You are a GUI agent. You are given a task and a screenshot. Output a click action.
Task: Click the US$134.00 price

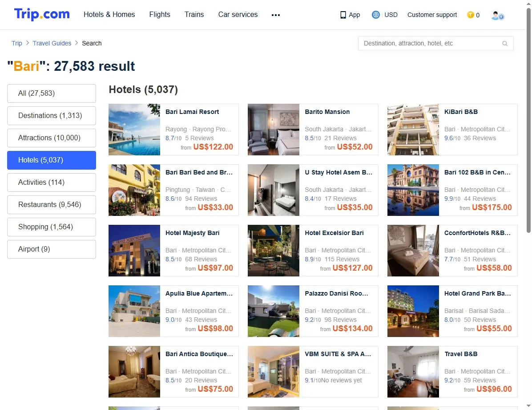coord(353,329)
